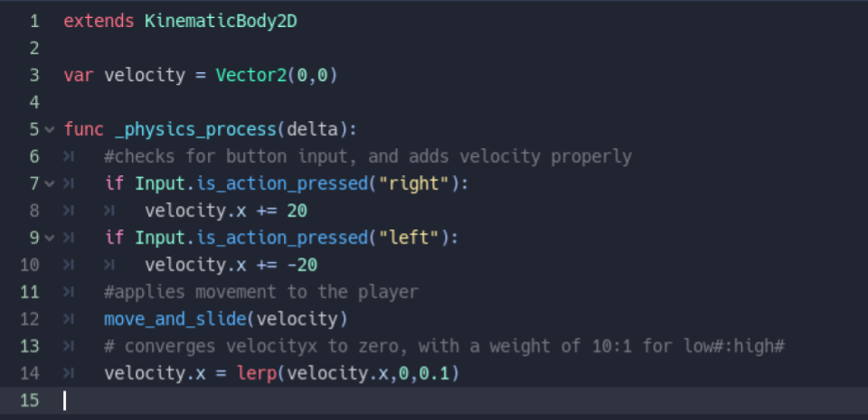Collapse the _physics_process function fold arrow

[49, 129]
